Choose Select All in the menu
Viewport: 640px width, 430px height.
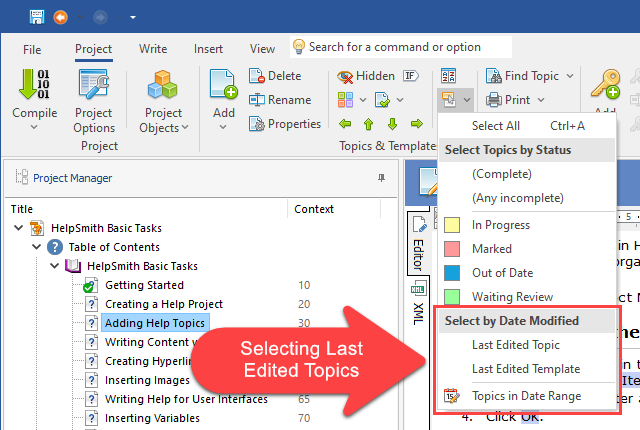coord(527,126)
